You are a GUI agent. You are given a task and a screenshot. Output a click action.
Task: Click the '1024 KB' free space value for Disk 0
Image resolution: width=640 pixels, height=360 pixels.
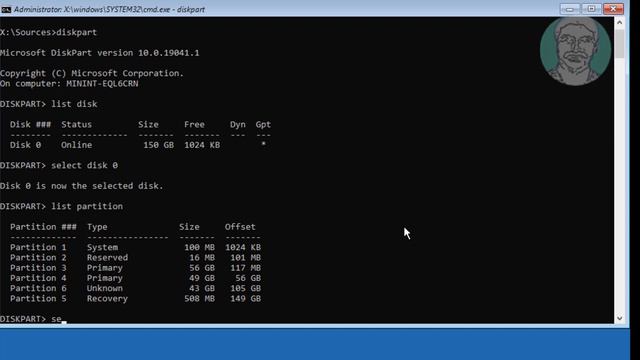(202, 144)
